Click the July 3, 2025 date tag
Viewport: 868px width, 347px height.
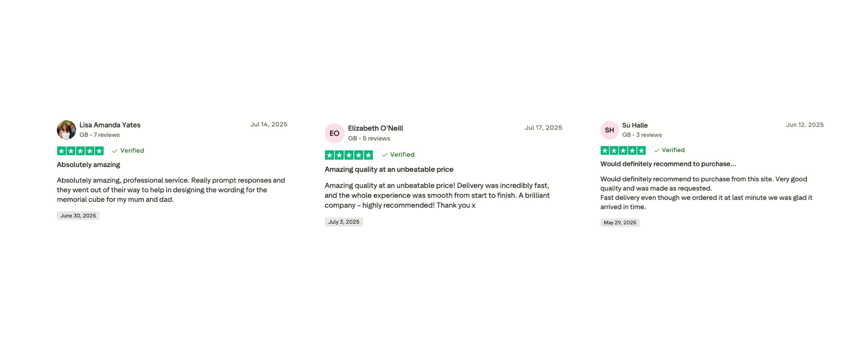tap(344, 222)
